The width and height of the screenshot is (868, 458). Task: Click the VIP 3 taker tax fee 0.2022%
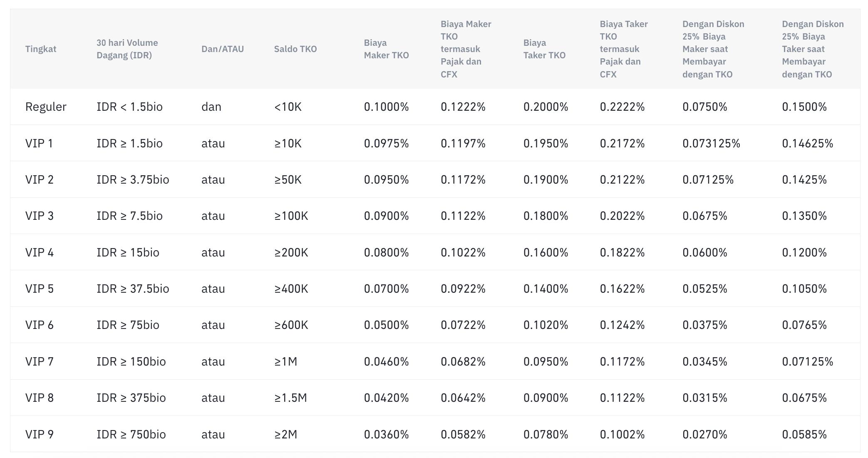(x=622, y=216)
